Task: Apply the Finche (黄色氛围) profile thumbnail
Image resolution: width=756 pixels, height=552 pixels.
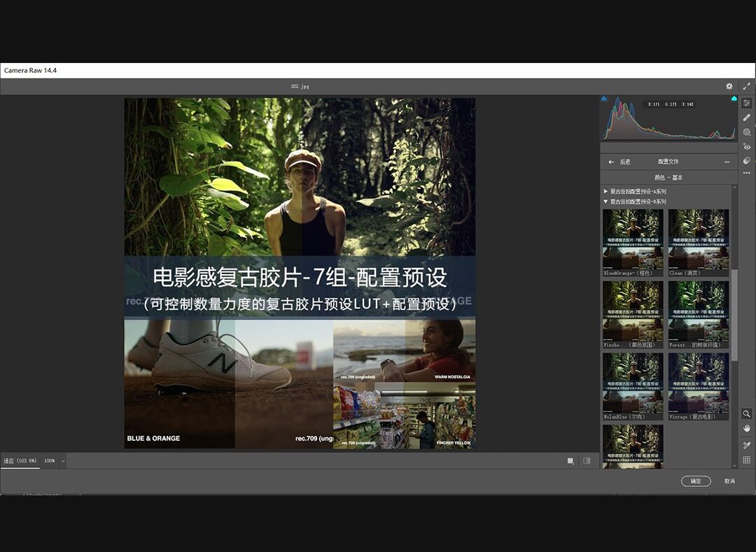Action: coord(633,315)
